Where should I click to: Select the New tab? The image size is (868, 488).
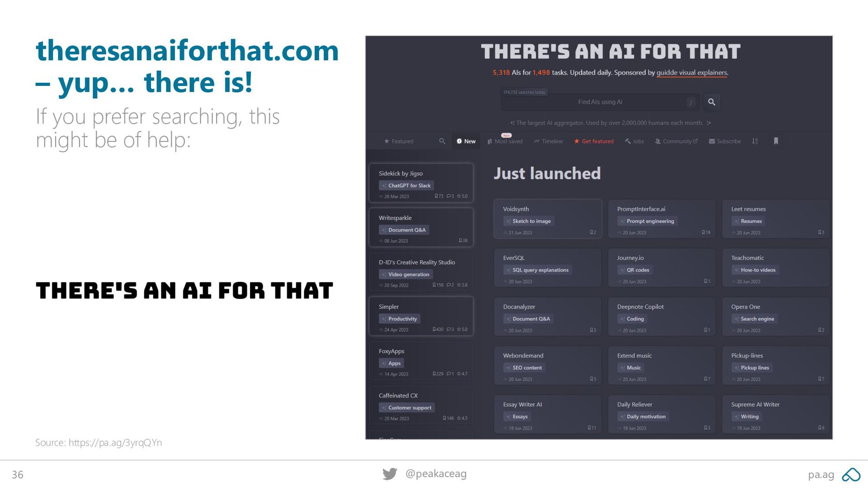(x=466, y=141)
